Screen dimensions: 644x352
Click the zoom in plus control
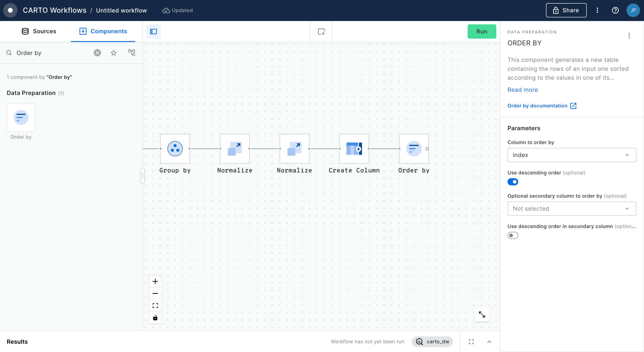155,281
